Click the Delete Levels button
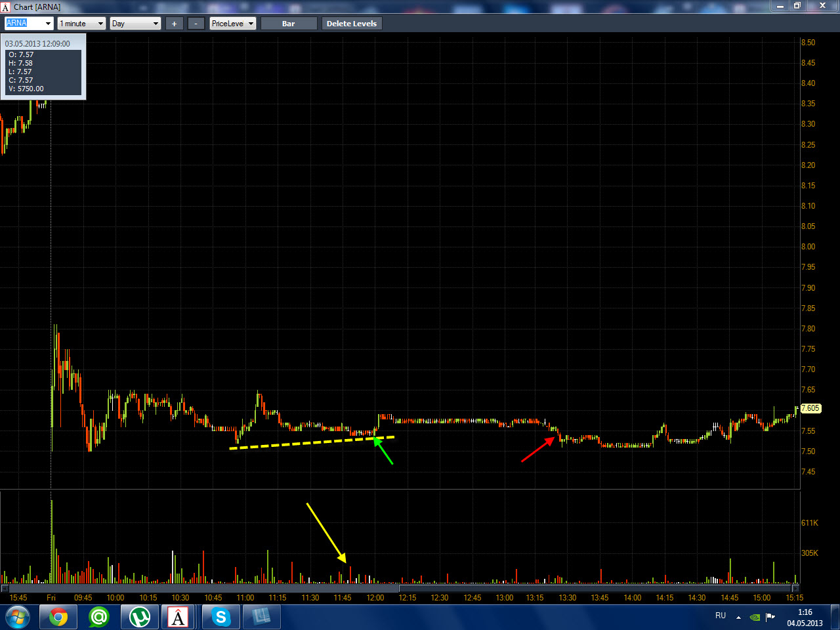Image resolution: width=840 pixels, height=630 pixels. tap(352, 24)
